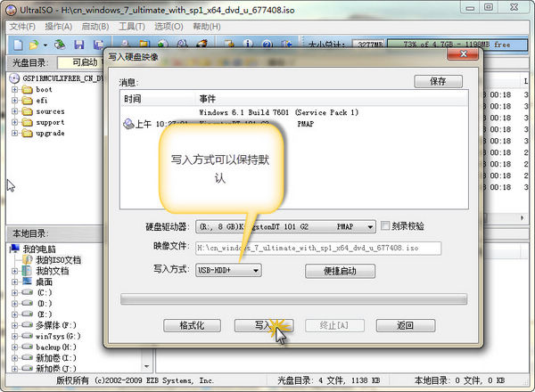Expand the (C:) drive tree node
Viewport: 535px width, 392px height.
[14, 293]
